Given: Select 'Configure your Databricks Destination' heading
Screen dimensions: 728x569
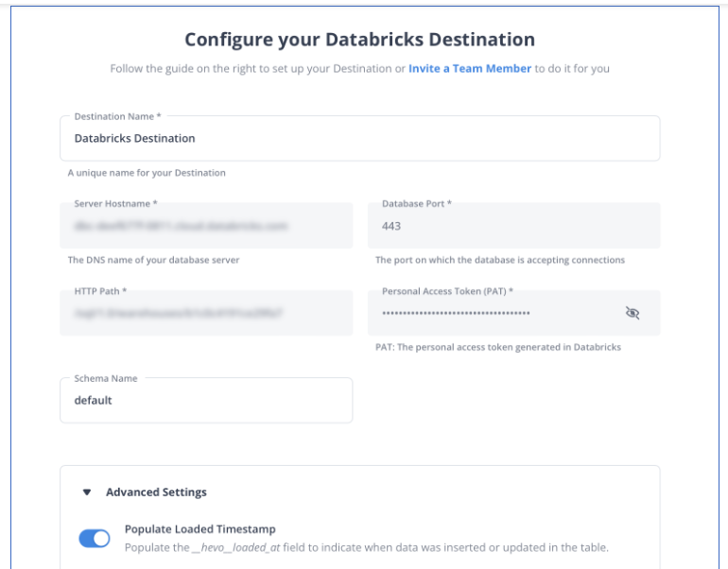Looking at the screenshot, I should (x=360, y=40).
